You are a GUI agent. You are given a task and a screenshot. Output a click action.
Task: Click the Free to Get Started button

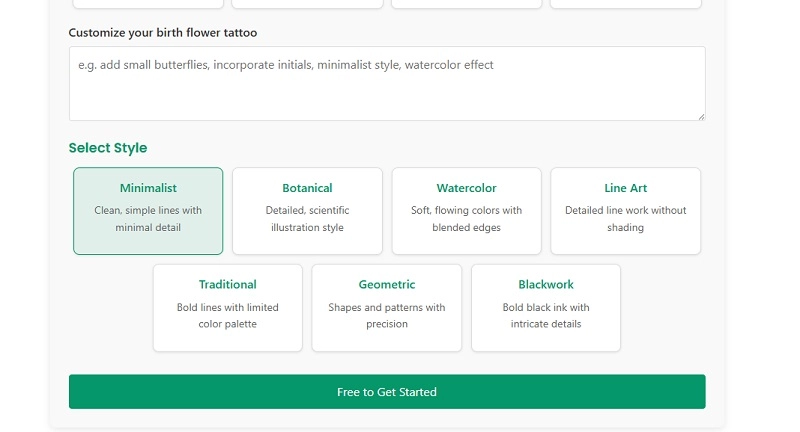tap(387, 392)
